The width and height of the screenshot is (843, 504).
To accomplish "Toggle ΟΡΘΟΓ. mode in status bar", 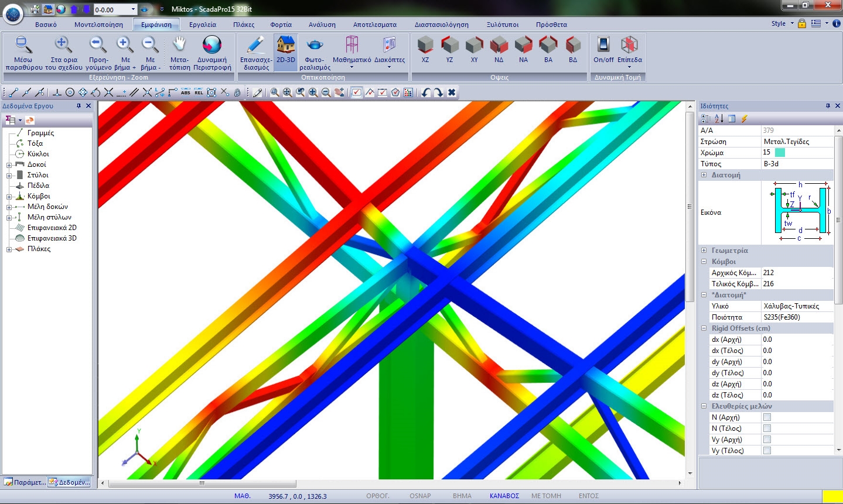I will (x=378, y=496).
